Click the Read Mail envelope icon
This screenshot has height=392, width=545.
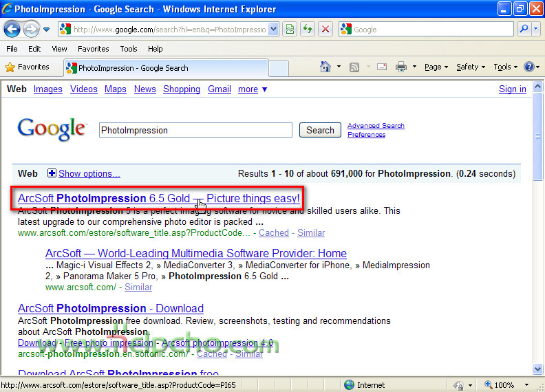click(382, 67)
